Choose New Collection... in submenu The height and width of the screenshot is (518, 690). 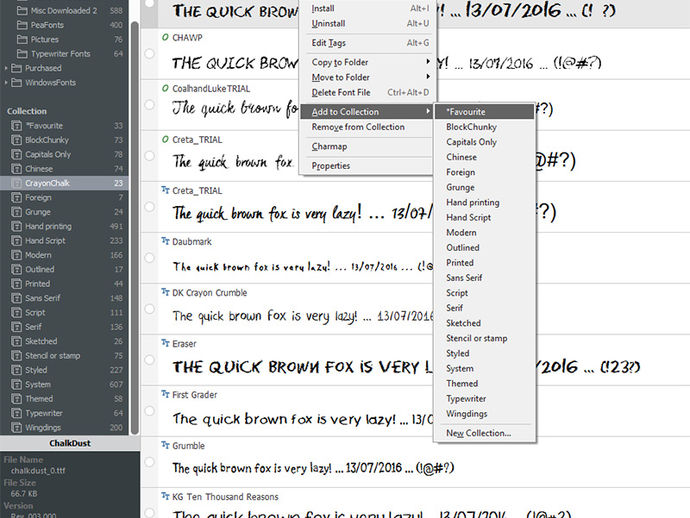pos(484,433)
